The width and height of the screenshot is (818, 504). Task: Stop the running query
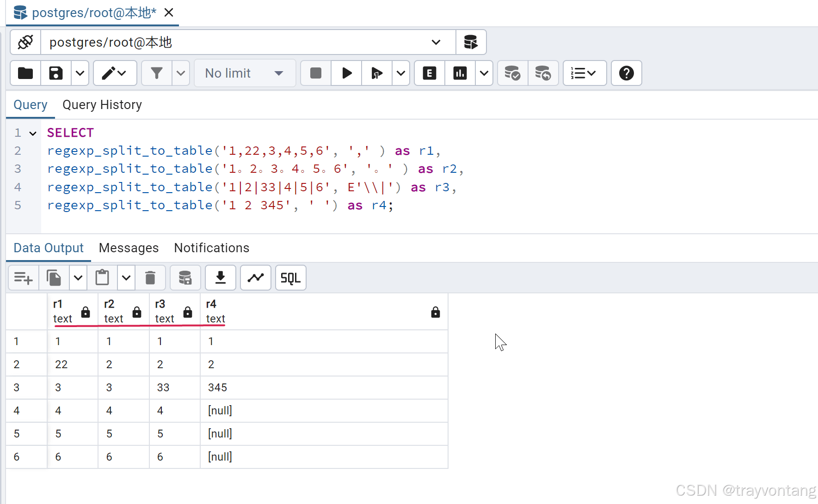point(316,73)
